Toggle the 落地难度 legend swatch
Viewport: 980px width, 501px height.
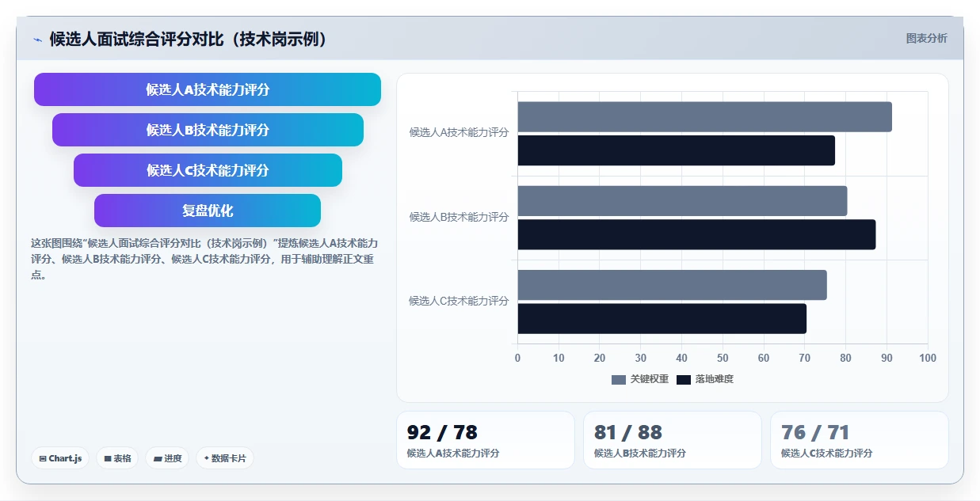(x=684, y=379)
